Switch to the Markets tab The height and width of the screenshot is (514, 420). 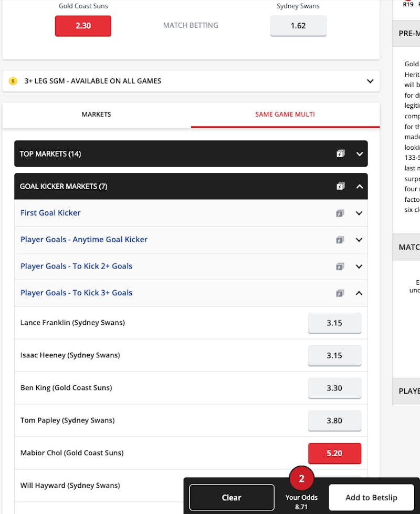[x=97, y=115]
